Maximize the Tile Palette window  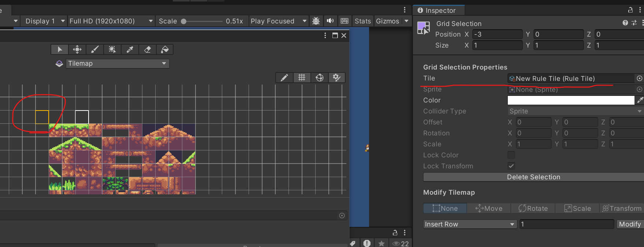pos(335,35)
